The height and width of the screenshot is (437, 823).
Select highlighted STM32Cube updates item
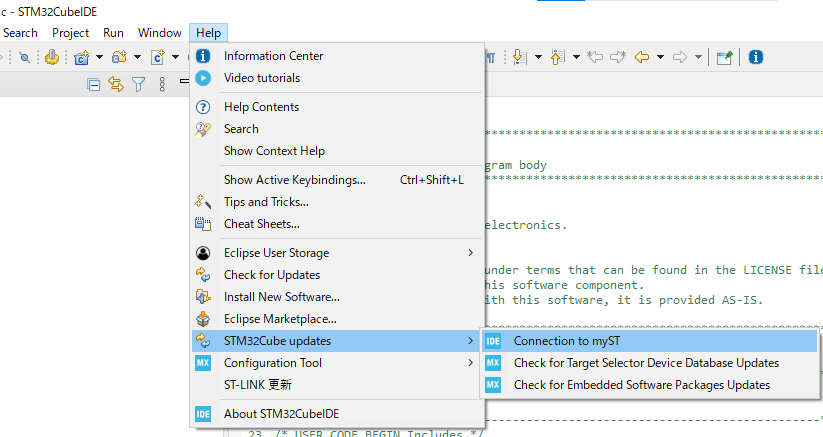[x=337, y=341]
